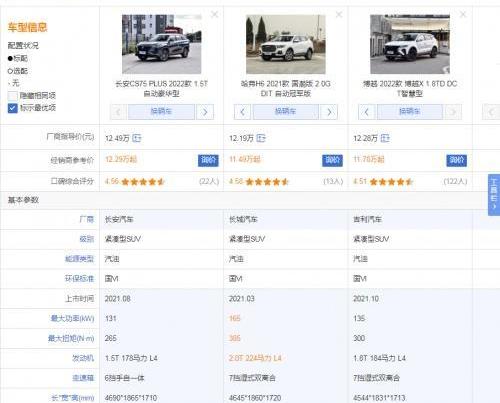This screenshot has width=500, height=403.
Task: Select the highlighted 165 max power value
Action: [x=235, y=318]
